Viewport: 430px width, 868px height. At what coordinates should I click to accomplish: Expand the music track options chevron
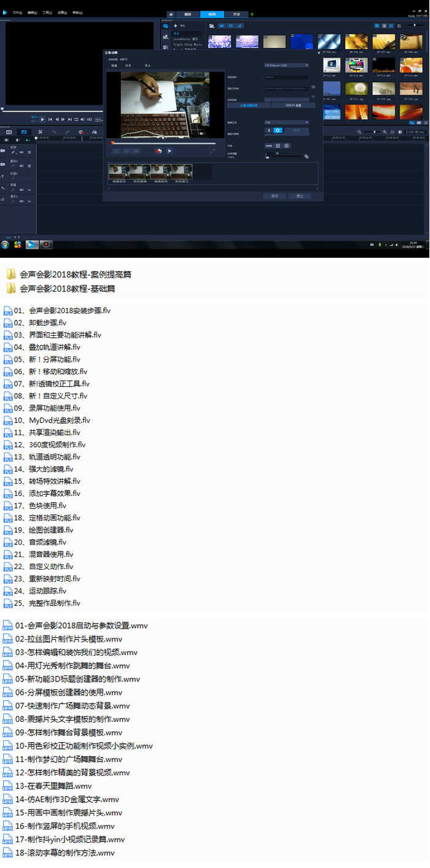(x=29, y=201)
